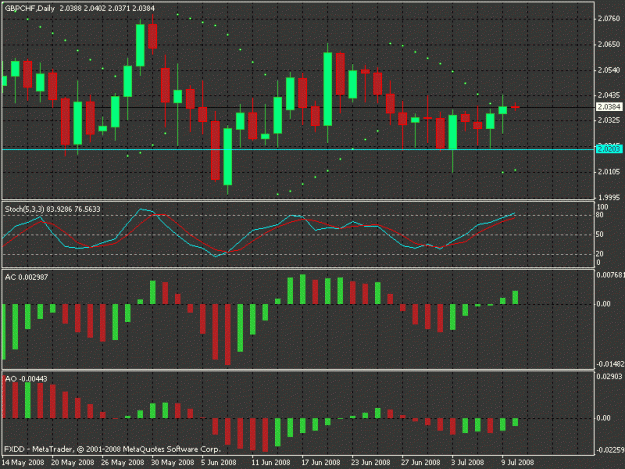625x469 pixels.
Task: Click the 0.007681 value on the AC scale
Action: (x=610, y=275)
